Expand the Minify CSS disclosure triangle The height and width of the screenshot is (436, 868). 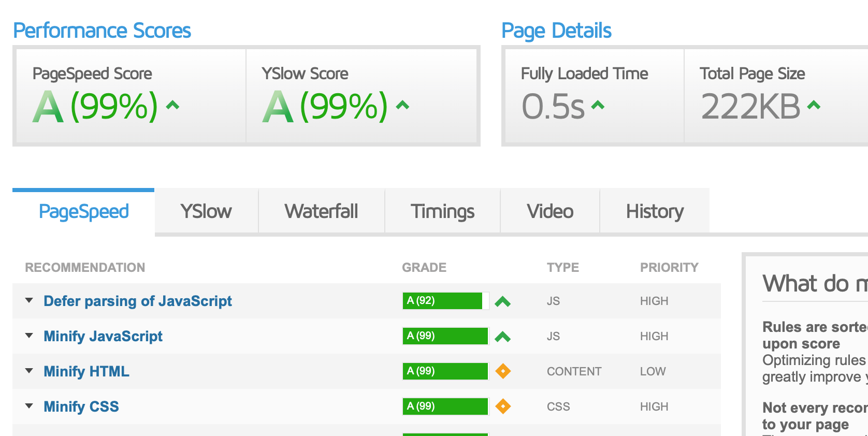(x=30, y=406)
